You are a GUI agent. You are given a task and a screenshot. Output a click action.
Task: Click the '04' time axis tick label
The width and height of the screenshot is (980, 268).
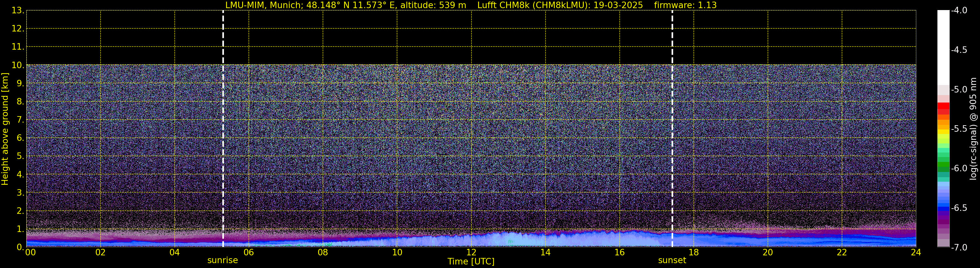click(x=175, y=252)
